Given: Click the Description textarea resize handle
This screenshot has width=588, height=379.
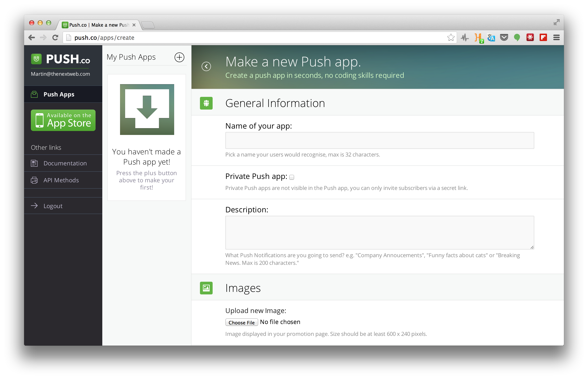Looking at the screenshot, I should pyautogui.click(x=532, y=247).
